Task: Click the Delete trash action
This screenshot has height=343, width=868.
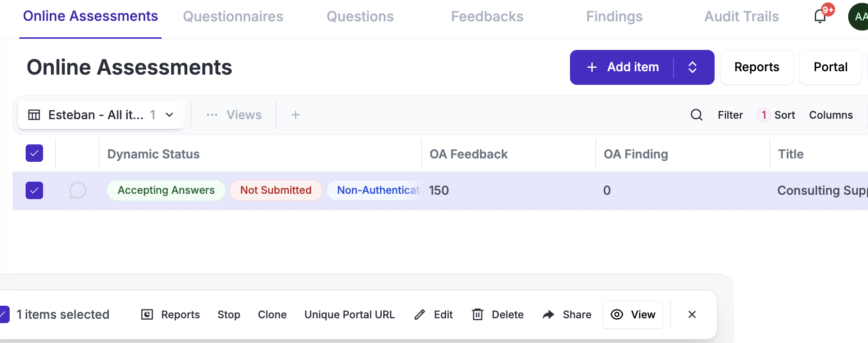Action: coord(498,314)
